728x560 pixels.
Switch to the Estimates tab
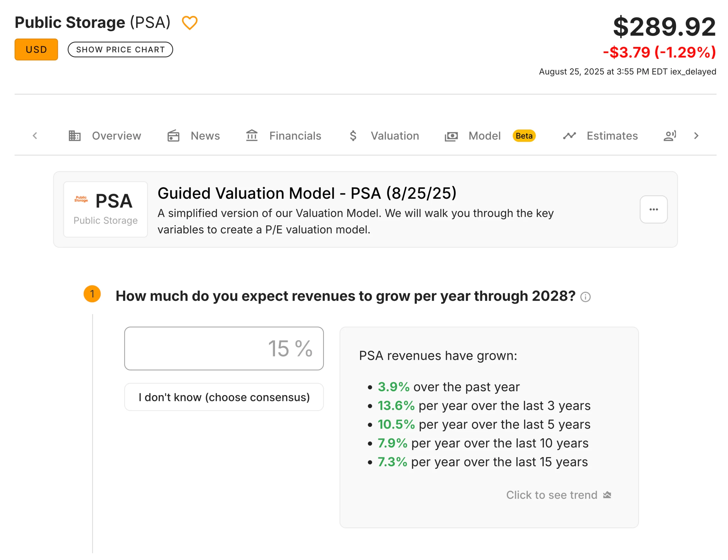point(612,136)
